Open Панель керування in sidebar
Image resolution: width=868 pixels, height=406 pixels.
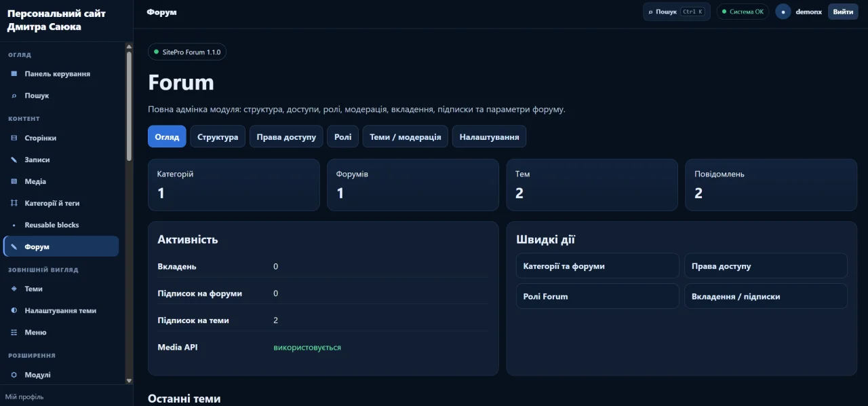click(x=61, y=74)
